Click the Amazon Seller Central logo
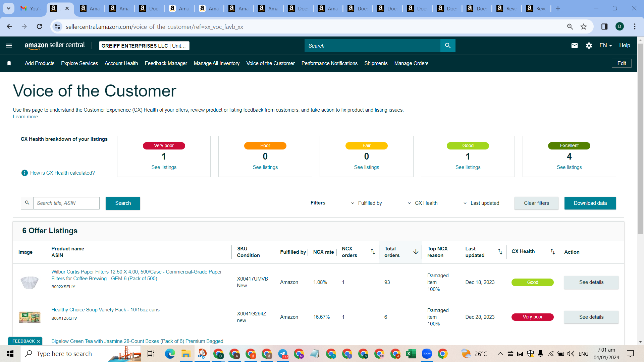This screenshot has height=362, width=644. [x=55, y=46]
